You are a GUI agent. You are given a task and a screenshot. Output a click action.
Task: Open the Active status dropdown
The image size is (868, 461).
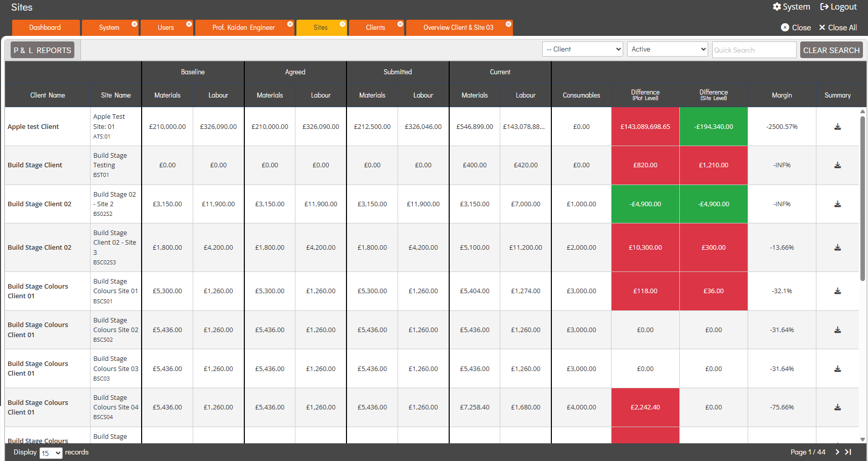[x=668, y=49]
